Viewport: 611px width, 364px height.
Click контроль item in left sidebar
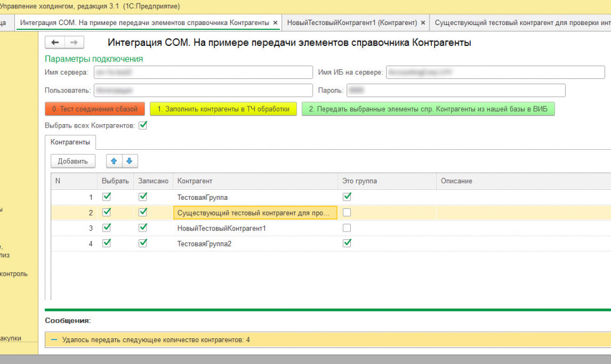pos(14,274)
